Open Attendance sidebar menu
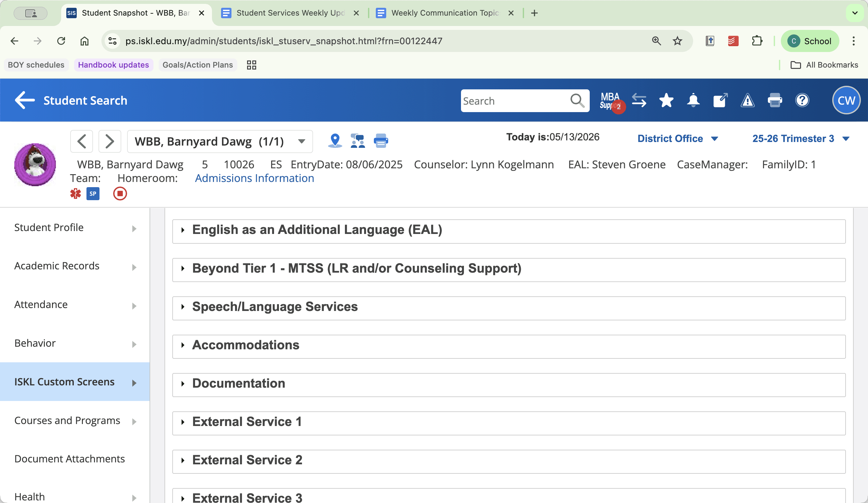This screenshot has height=503, width=868. [x=75, y=305]
